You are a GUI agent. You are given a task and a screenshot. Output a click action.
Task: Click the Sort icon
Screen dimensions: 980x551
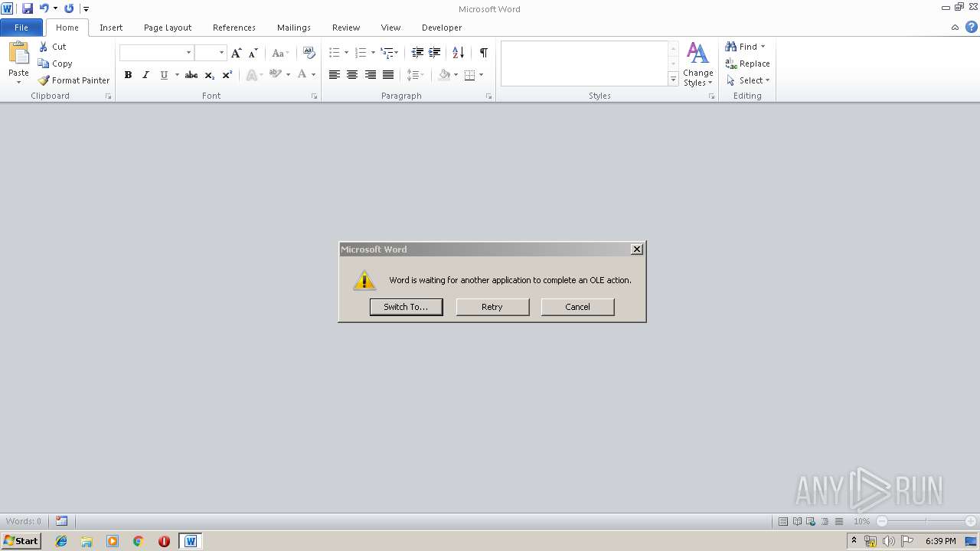[x=458, y=53]
